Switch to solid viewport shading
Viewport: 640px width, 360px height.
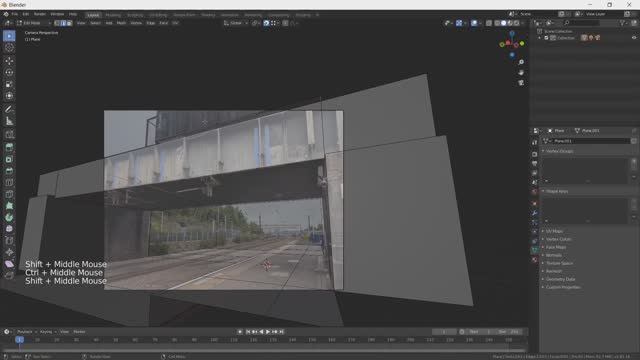pos(504,23)
